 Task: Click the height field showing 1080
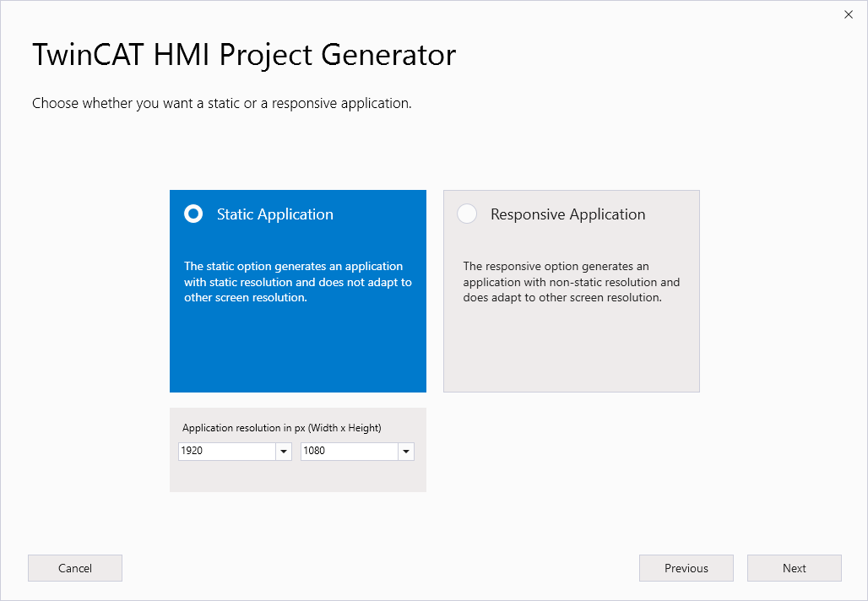(350, 452)
